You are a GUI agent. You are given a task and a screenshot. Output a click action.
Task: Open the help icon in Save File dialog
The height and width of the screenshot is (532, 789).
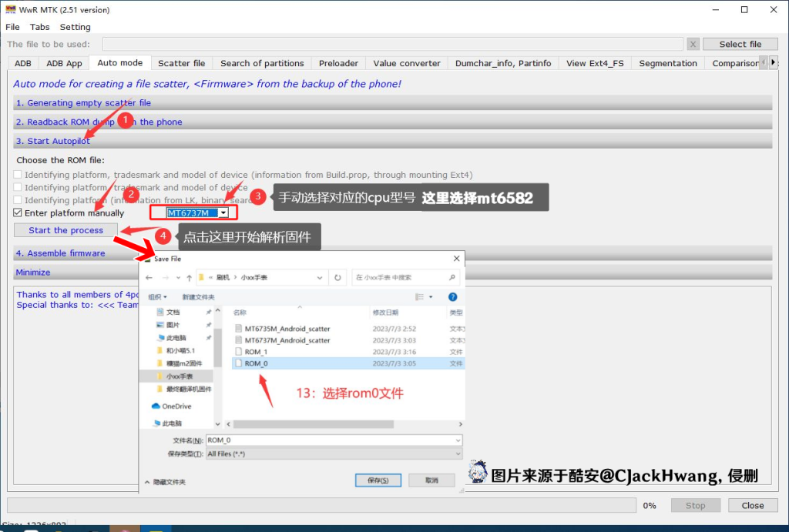[x=452, y=297]
